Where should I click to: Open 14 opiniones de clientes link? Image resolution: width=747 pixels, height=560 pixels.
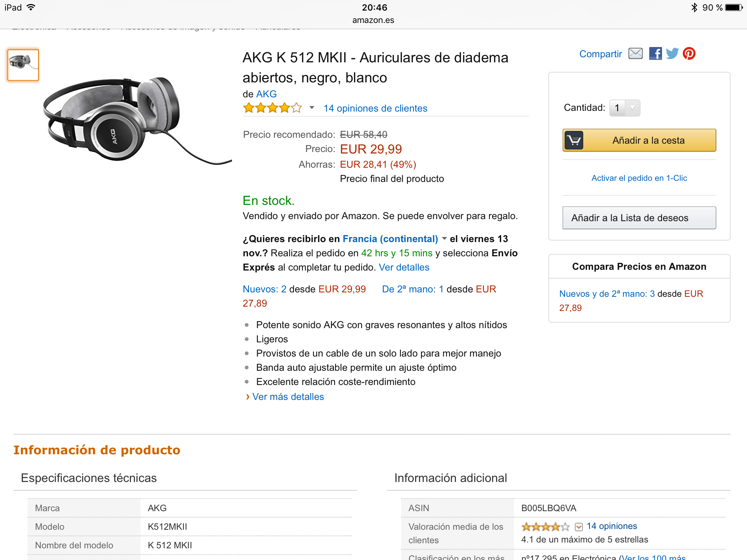coord(375,108)
